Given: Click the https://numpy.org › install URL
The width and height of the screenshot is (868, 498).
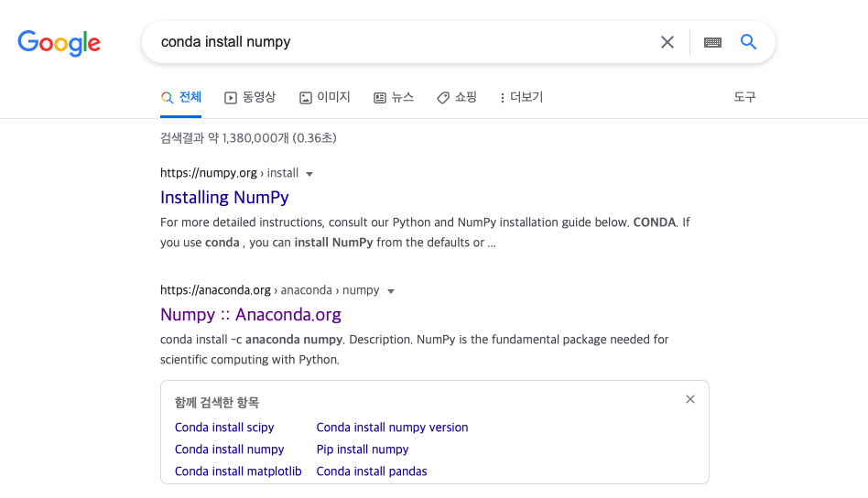Looking at the screenshot, I should pos(229,173).
